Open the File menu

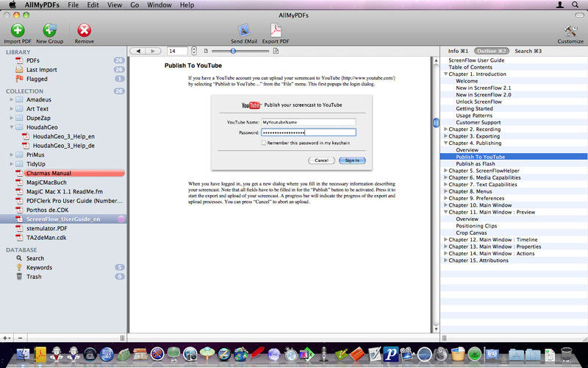pyautogui.click(x=73, y=5)
